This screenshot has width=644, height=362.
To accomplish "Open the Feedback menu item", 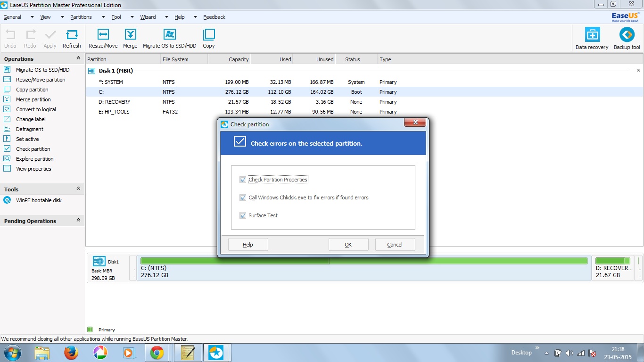I will (214, 17).
